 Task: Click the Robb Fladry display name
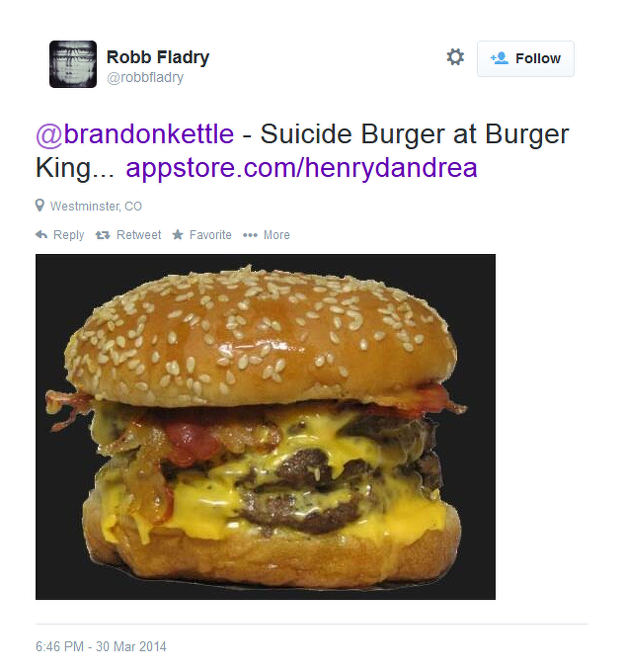158,57
